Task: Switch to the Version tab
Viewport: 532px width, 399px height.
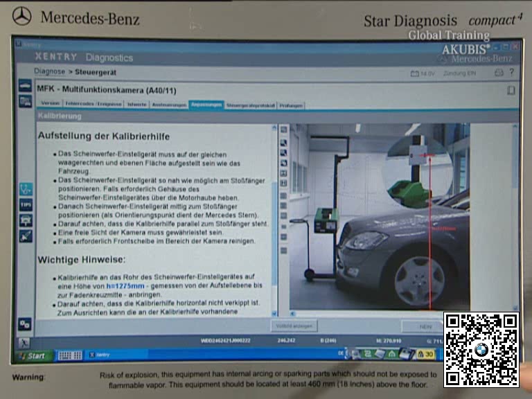Action: pyautogui.click(x=50, y=103)
